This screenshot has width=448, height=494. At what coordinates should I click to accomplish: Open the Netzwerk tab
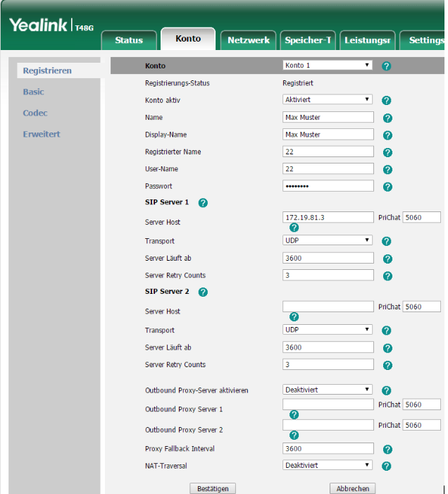tap(249, 40)
